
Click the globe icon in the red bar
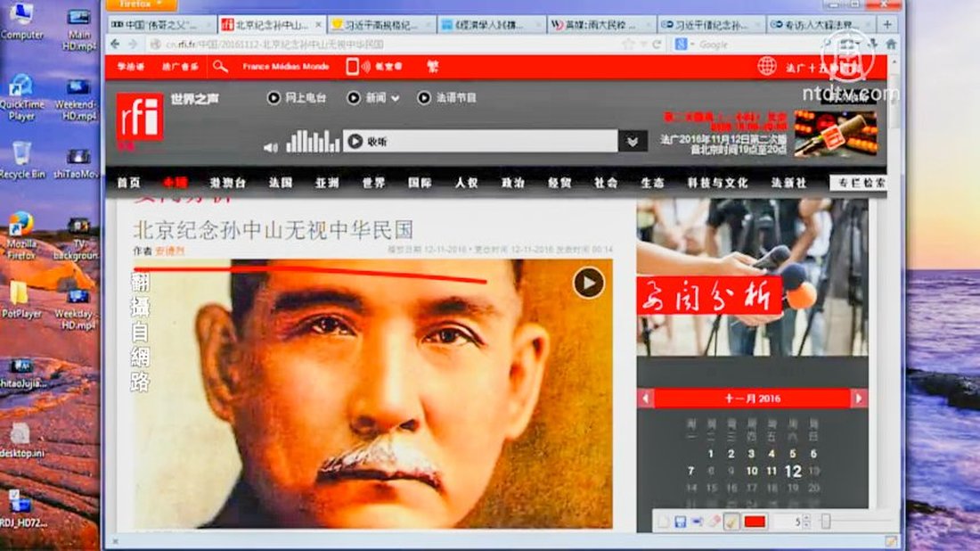767,66
